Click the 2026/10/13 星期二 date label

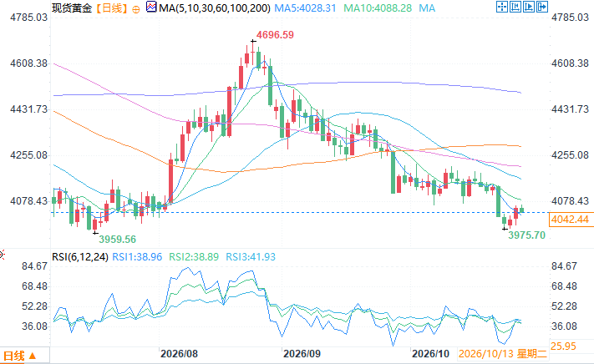tap(503, 354)
